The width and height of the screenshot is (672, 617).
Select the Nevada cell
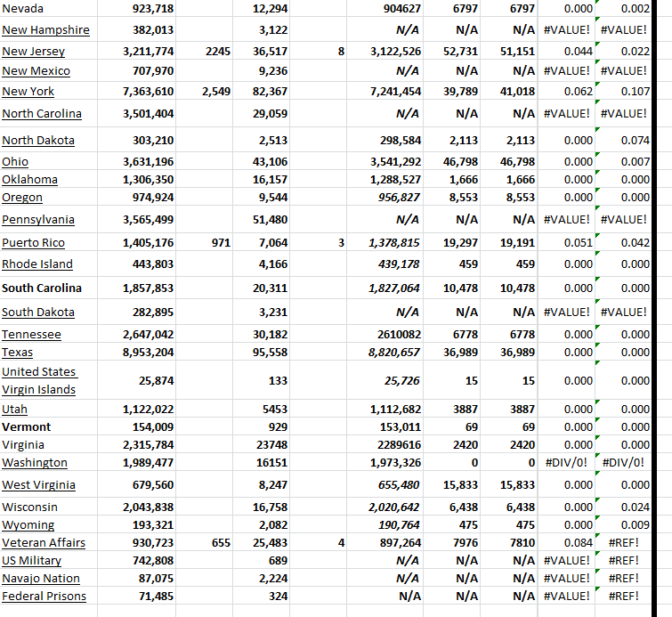click(48, 9)
